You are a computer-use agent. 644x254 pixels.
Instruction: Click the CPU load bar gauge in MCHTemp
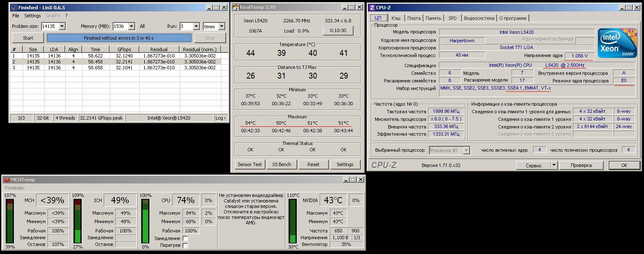145,221
